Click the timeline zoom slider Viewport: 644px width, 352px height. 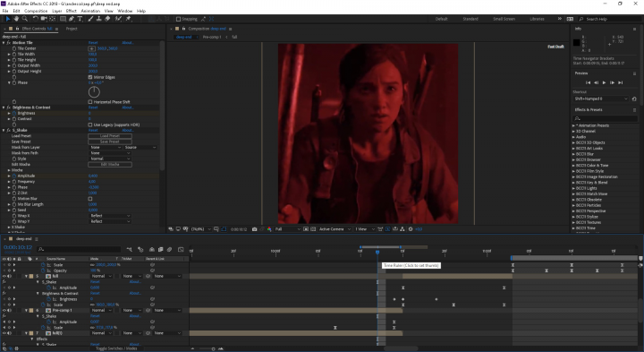click(213, 348)
